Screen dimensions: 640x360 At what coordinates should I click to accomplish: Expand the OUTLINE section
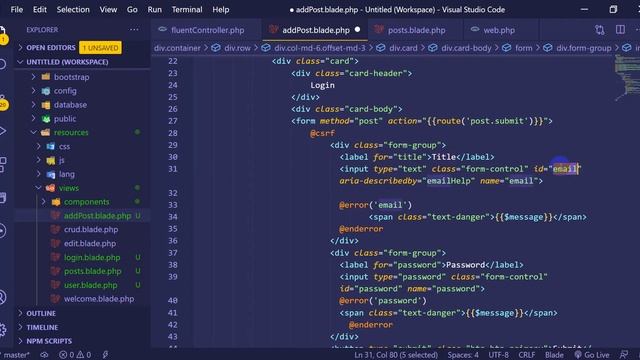41,313
